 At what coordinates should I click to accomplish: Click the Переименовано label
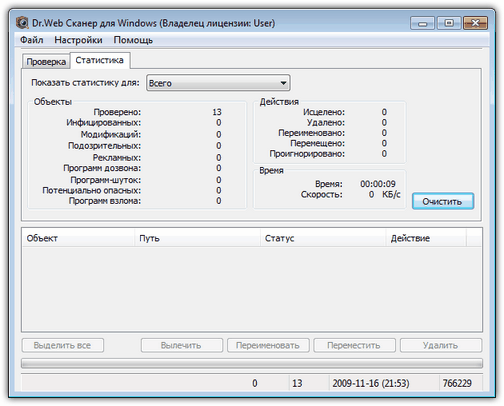tap(312, 133)
